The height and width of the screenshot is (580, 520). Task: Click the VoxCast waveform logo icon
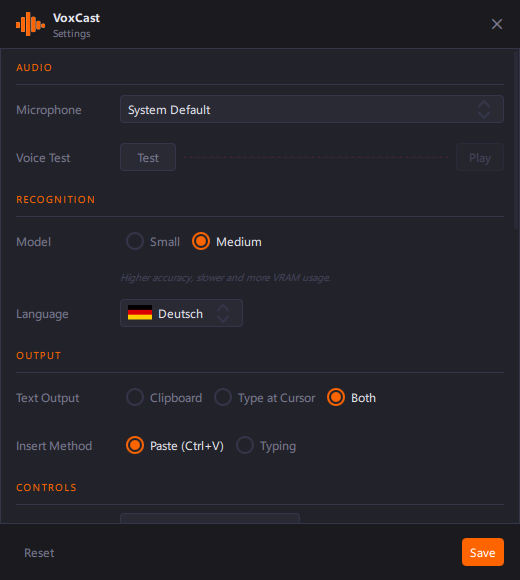pos(30,24)
